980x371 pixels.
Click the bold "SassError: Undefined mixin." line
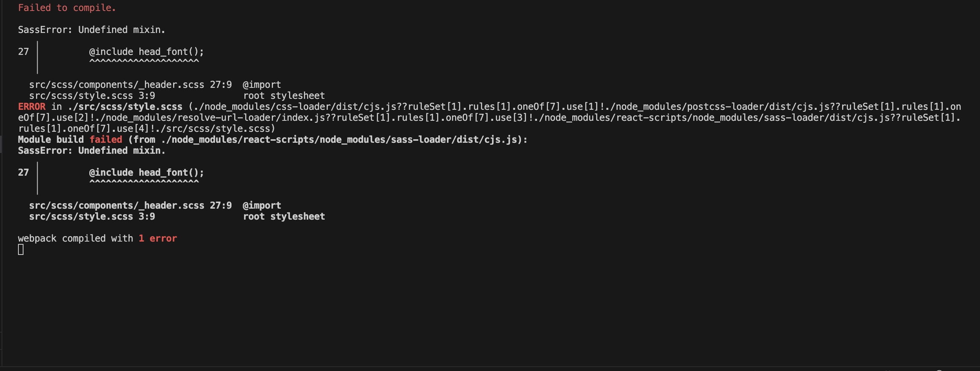pos(92,151)
